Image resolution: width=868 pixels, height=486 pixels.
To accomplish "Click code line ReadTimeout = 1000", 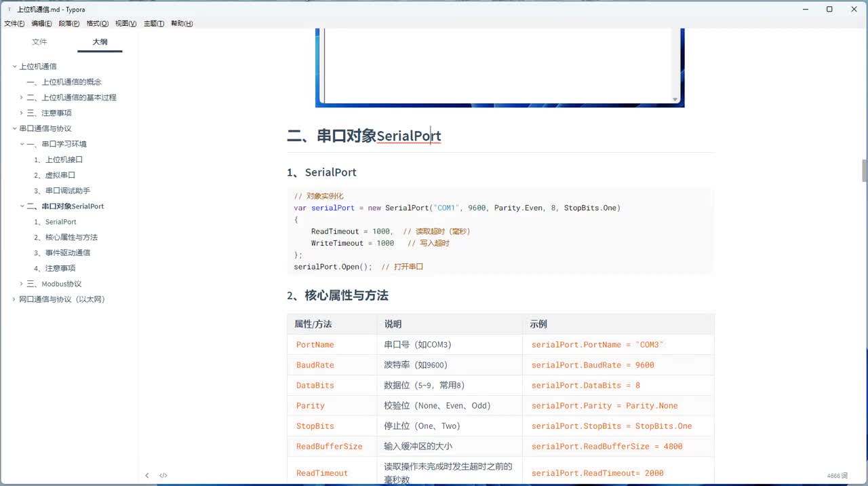I will coord(351,231).
